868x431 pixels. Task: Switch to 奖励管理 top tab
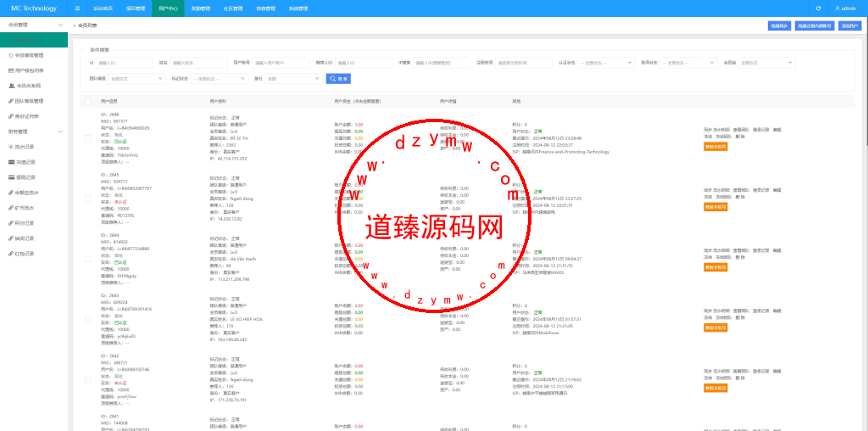200,8
